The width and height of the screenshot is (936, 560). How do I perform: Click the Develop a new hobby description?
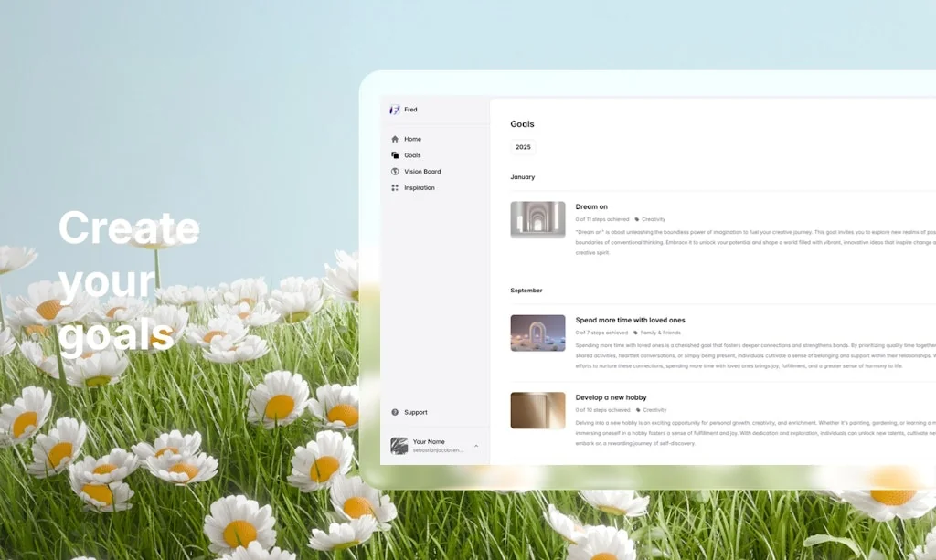pos(756,433)
